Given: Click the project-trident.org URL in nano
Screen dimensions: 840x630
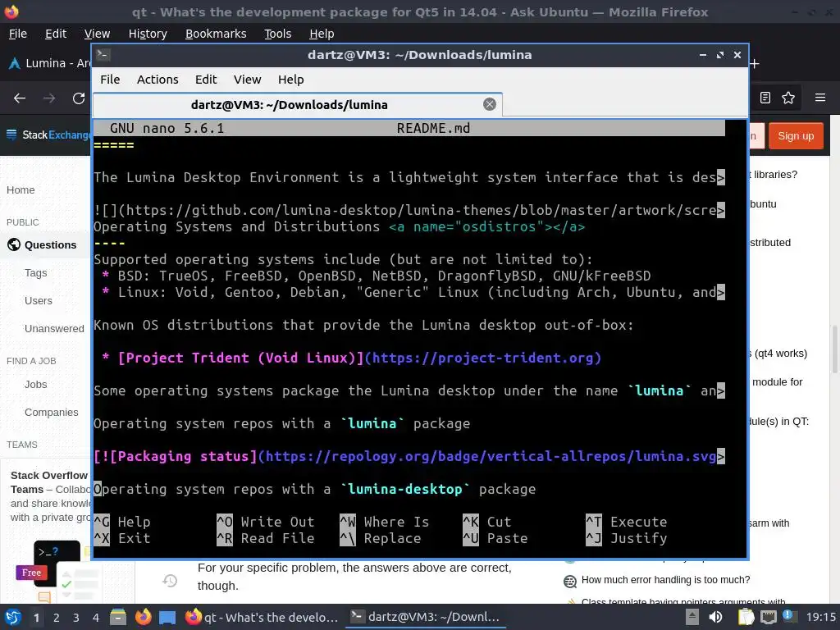Looking at the screenshot, I should (x=482, y=358).
